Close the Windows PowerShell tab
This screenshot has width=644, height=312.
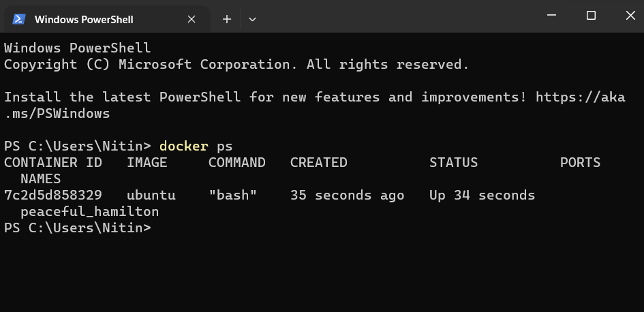pyautogui.click(x=191, y=19)
